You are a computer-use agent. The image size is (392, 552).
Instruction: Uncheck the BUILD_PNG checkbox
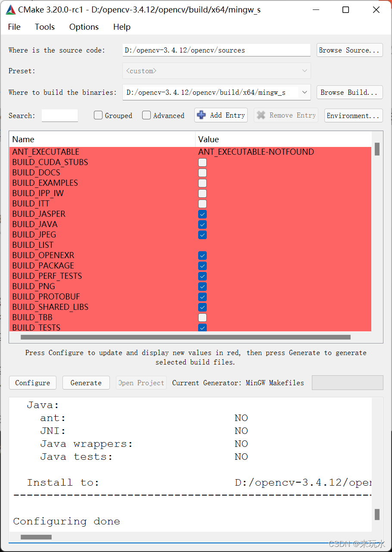tap(202, 287)
